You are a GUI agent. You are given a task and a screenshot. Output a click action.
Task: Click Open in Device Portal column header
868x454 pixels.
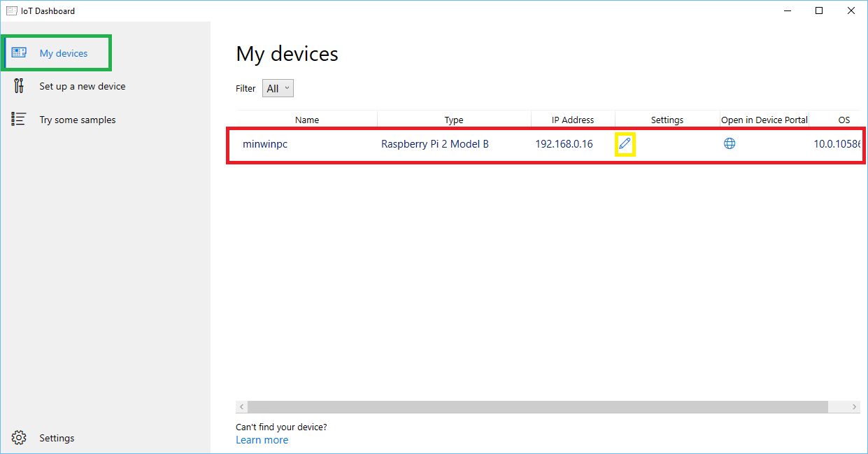pyautogui.click(x=764, y=120)
